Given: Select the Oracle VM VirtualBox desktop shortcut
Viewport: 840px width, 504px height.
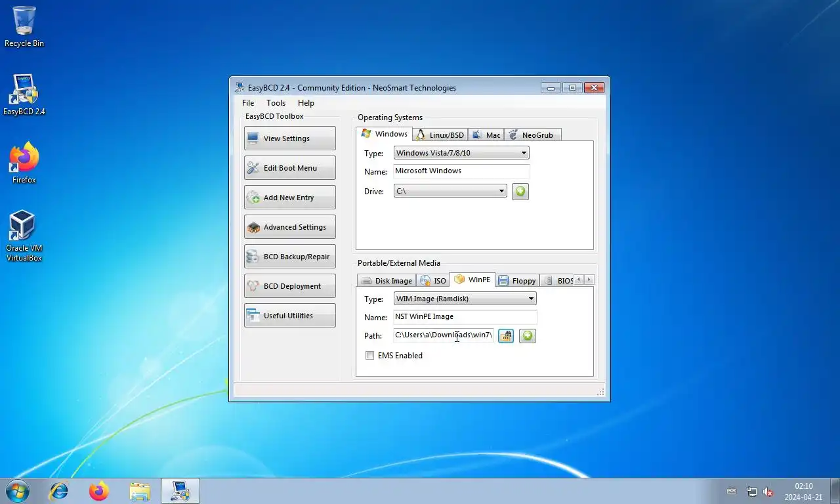Looking at the screenshot, I should point(24,236).
